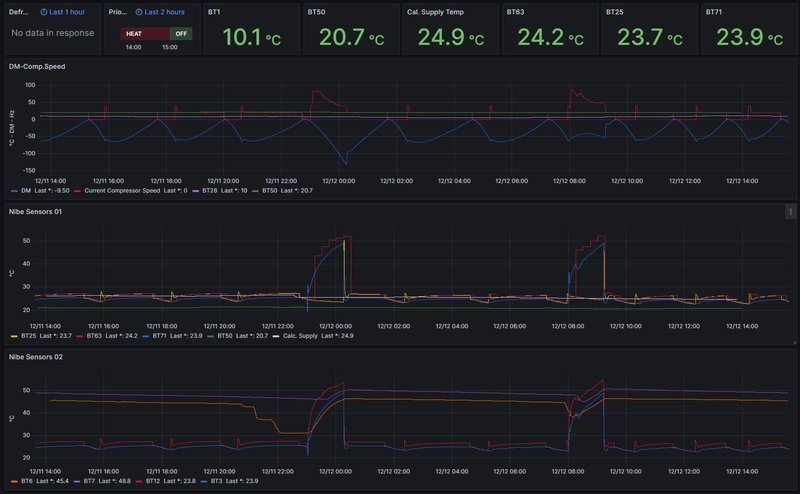Toggle the BT28 series in legend

pos(210,191)
